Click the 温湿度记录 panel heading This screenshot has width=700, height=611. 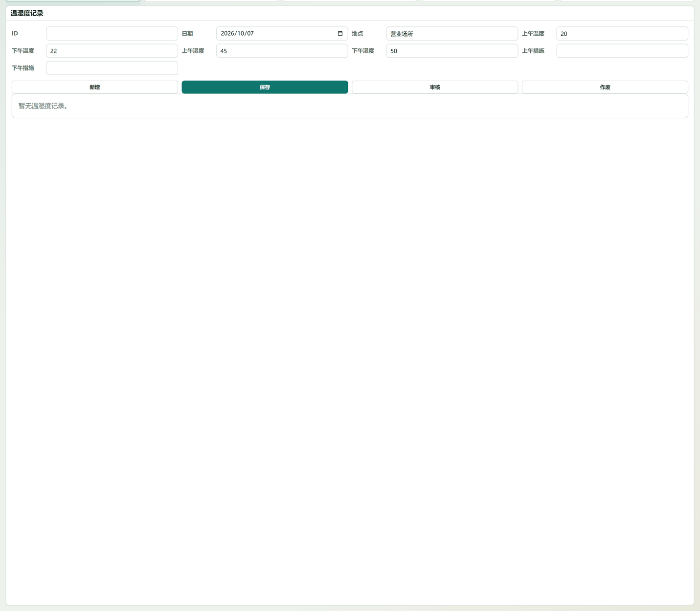click(27, 13)
